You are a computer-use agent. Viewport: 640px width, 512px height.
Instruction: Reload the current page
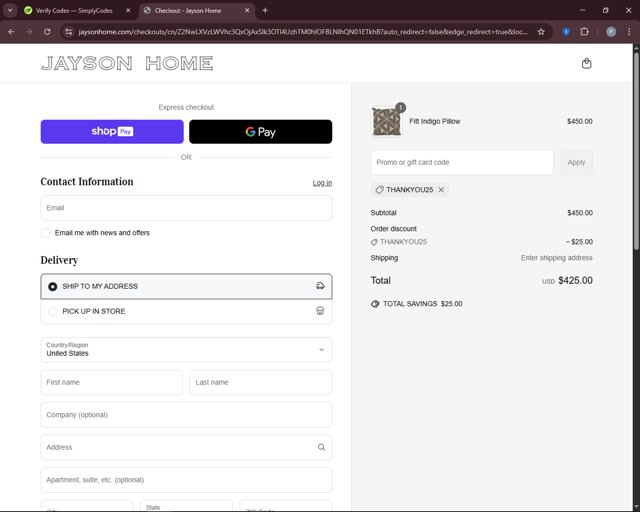(x=47, y=32)
